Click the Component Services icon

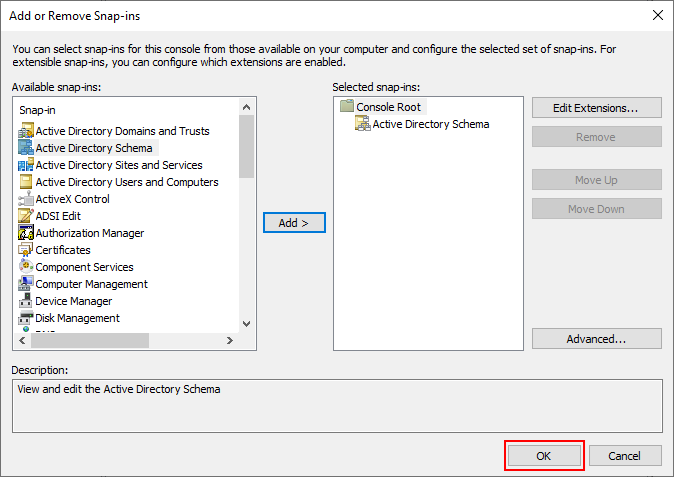point(26,267)
